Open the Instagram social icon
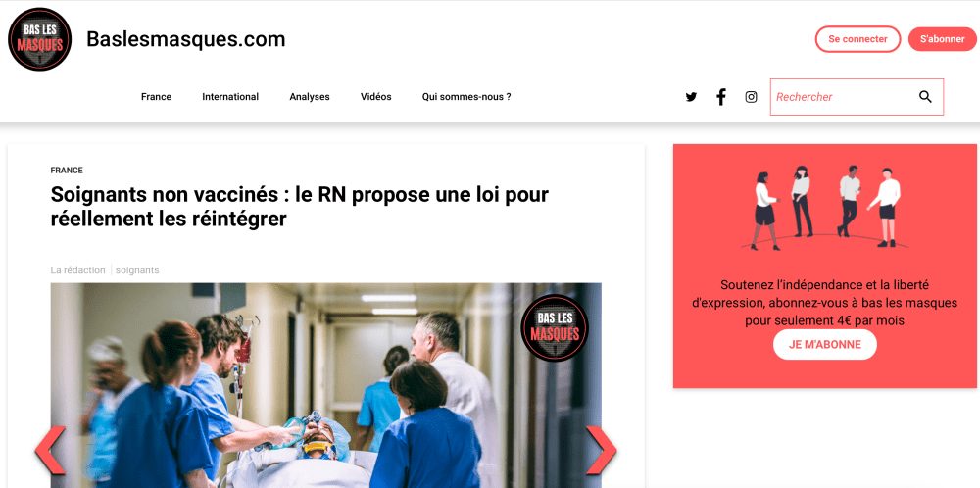The height and width of the screenshot is (488, 980). click(x=752, y=97)
